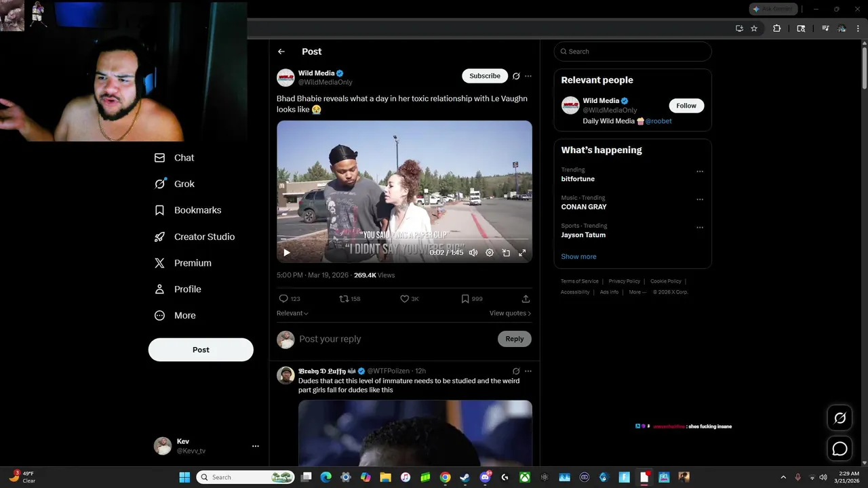
Task: Open Bookmarks in the sidebar
Action: (188, 210)
